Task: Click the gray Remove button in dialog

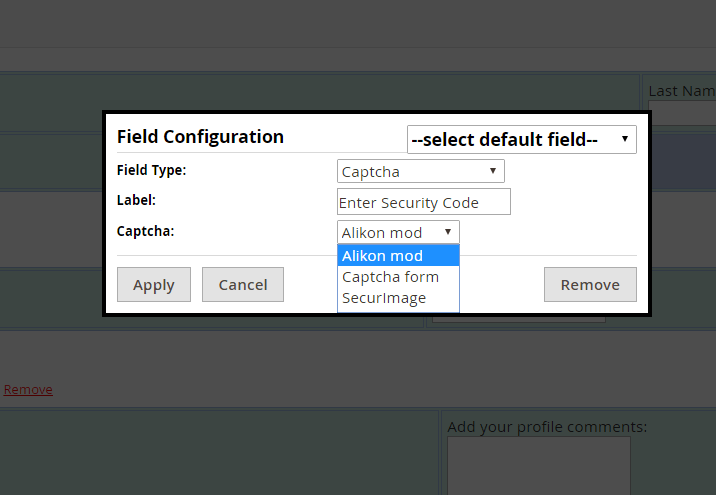Action: 590,284
